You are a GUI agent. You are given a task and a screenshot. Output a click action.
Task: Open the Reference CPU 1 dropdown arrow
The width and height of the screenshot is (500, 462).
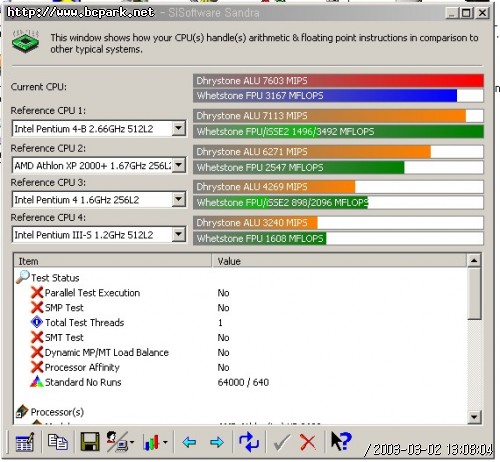point(179,128)
